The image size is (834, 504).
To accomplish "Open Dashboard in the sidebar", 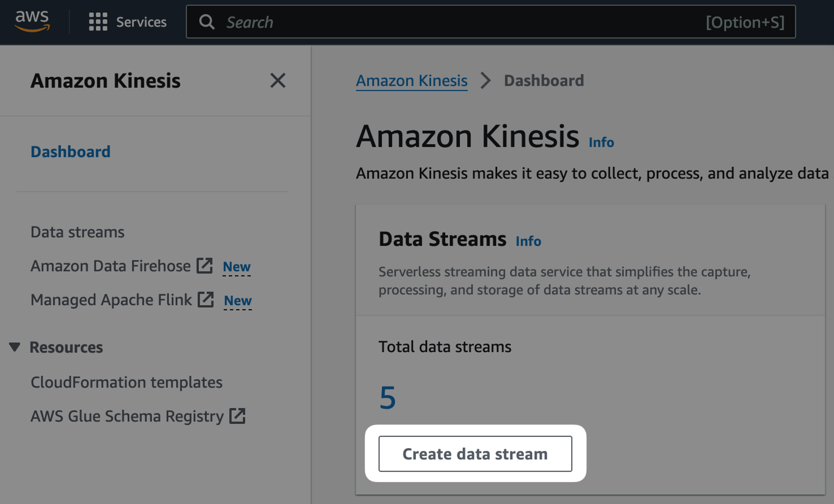I will point(70,152).
